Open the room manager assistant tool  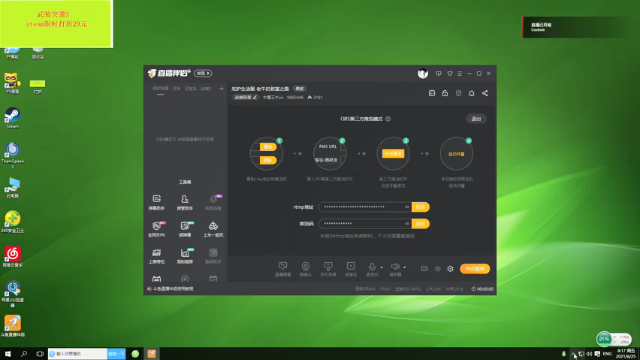(x=184, y=202)
